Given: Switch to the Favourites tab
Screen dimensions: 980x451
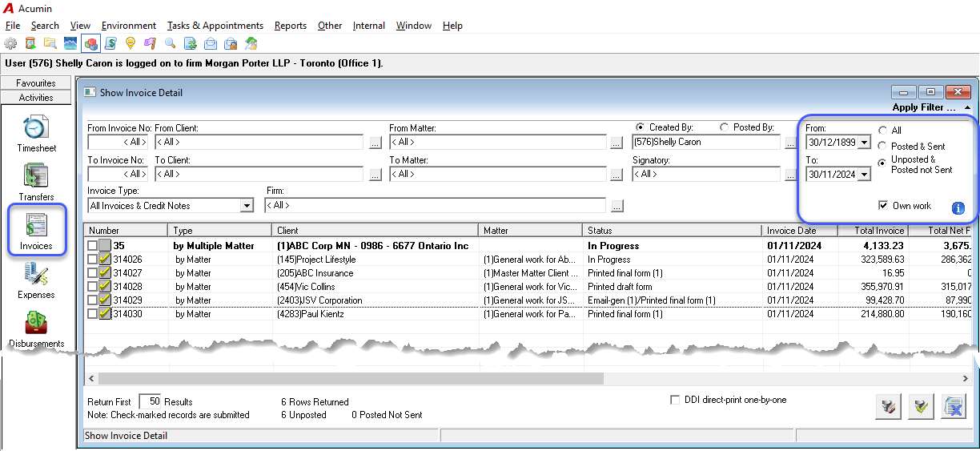Looking at the screenshot, I should [36, 83].
